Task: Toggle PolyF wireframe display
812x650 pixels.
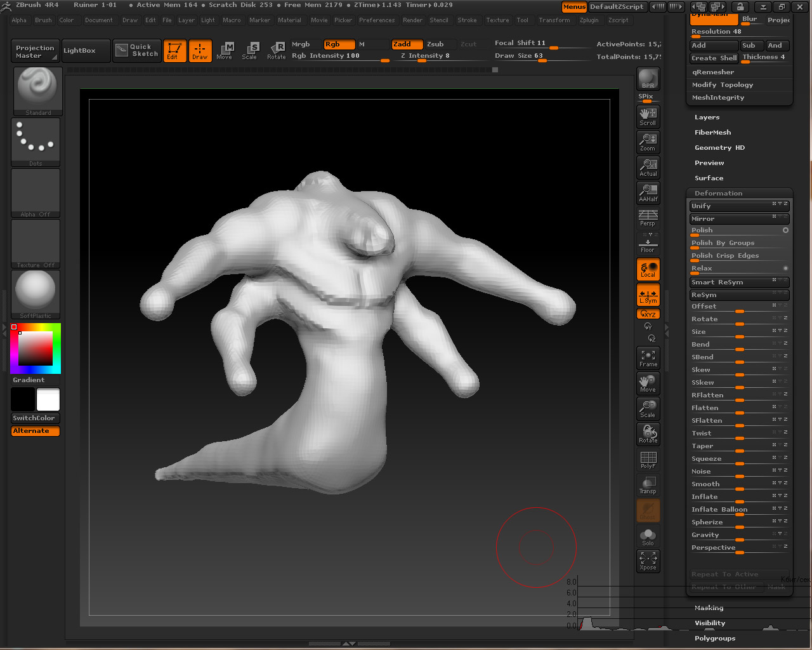Action: (x=648, y=460)
